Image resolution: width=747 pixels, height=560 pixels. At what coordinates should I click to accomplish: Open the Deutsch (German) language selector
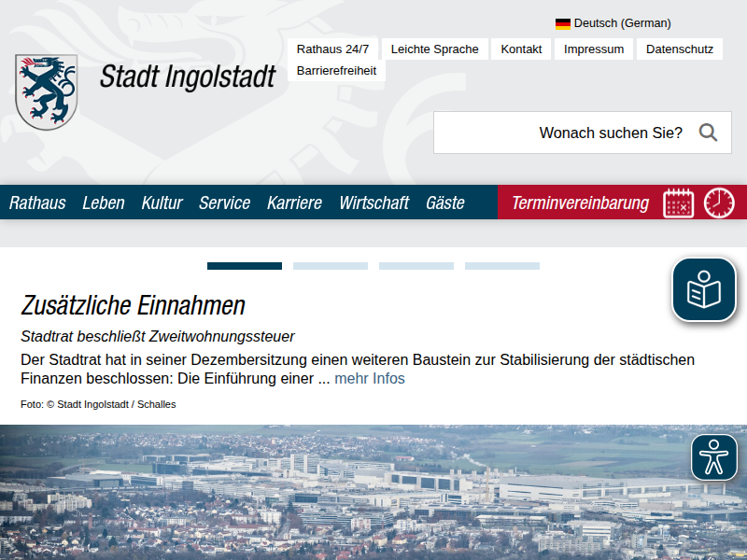click(x=622, y=23)
